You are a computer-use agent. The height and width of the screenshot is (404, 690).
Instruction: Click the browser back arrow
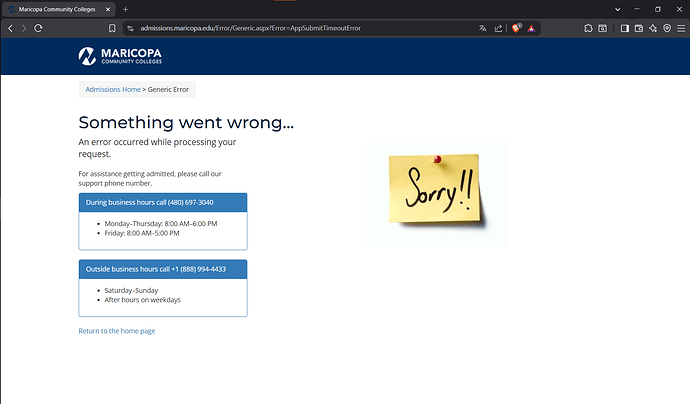[x=11, y=28]
